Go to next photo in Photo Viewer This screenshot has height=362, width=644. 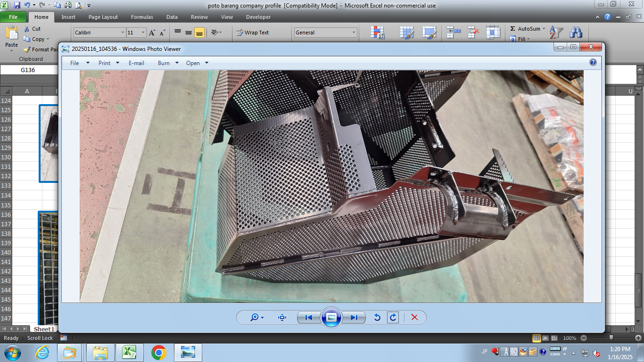click(x=354, y=318)
